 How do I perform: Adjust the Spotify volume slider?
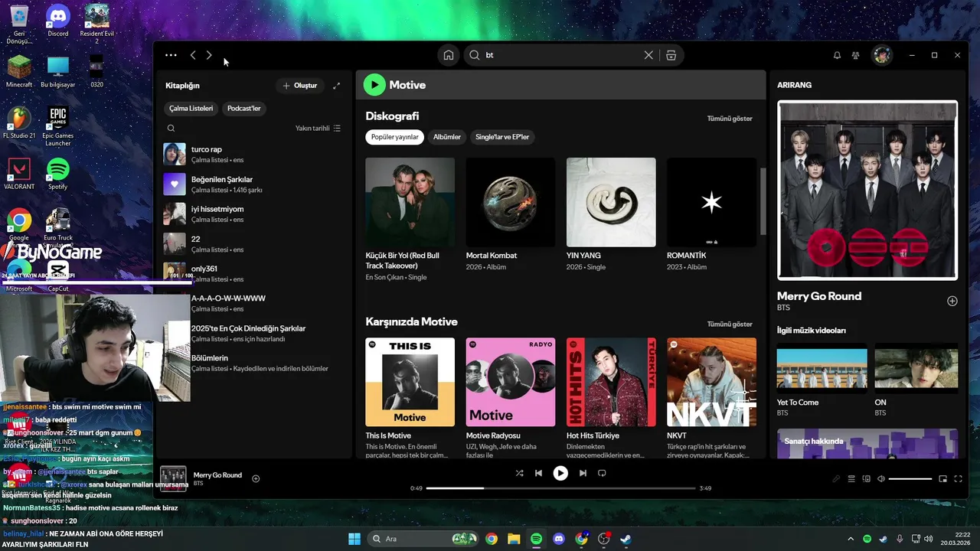coord(910,479)
